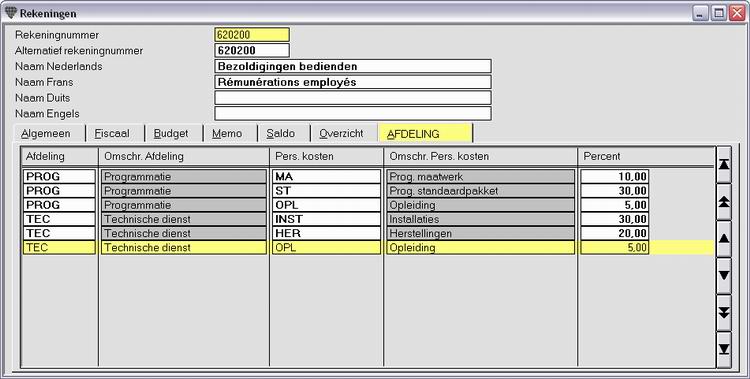
Task: Open the Overzicht tab
Action: click(342, 134)
